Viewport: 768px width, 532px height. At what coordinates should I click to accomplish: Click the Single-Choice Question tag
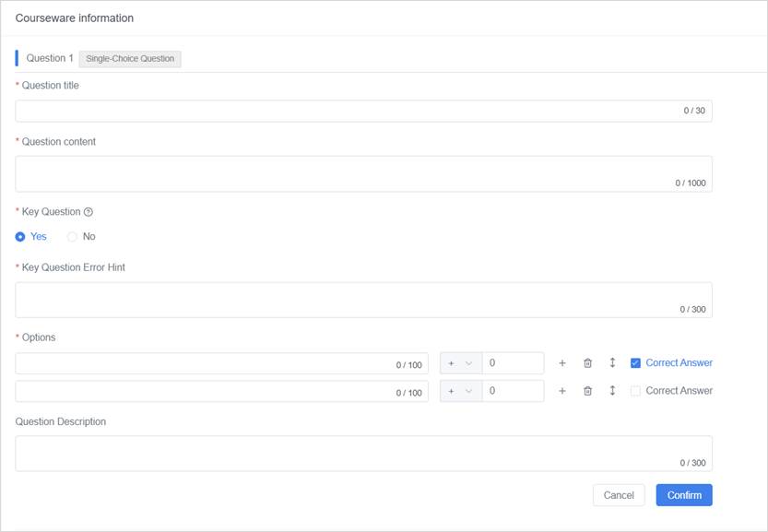(x=130, y=59)
